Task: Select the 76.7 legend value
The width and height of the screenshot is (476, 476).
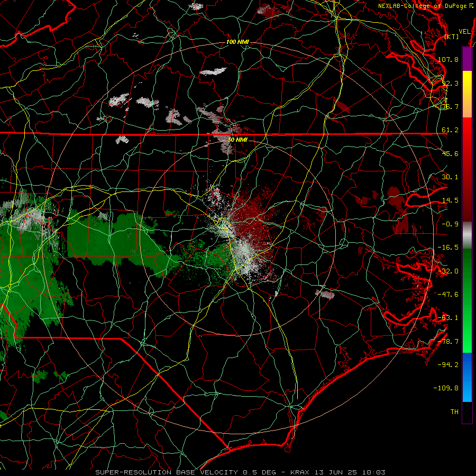Action: click(x=450, y=106)
